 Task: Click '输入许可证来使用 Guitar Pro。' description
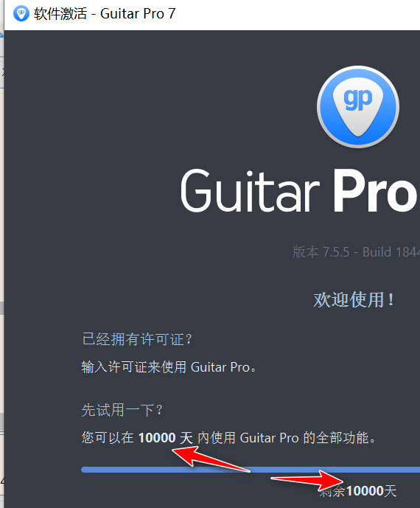click(x=169, y=367)
